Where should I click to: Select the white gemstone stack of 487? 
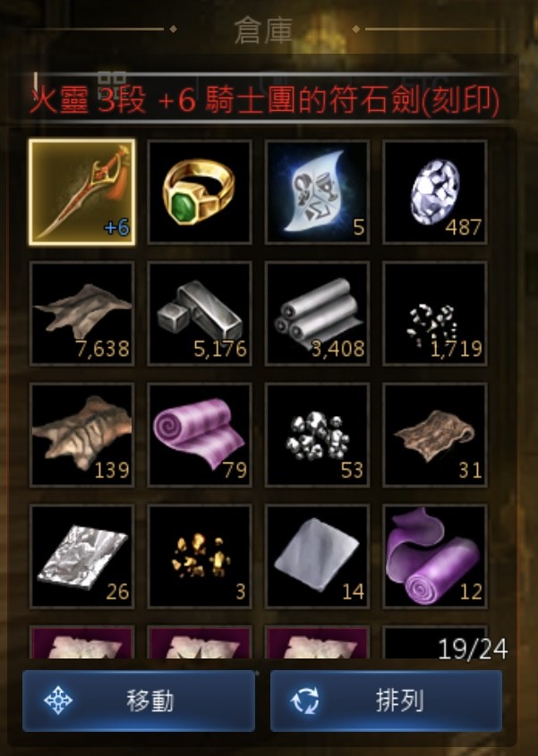pyautogui.click(x=435, y=192)
